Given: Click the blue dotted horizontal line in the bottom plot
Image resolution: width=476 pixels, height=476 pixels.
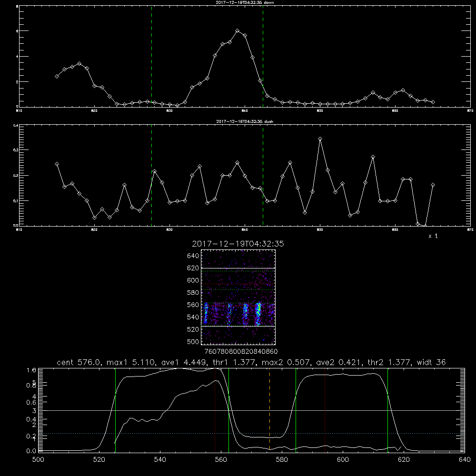Looking at the screenshot, I should tap(252, 434).
